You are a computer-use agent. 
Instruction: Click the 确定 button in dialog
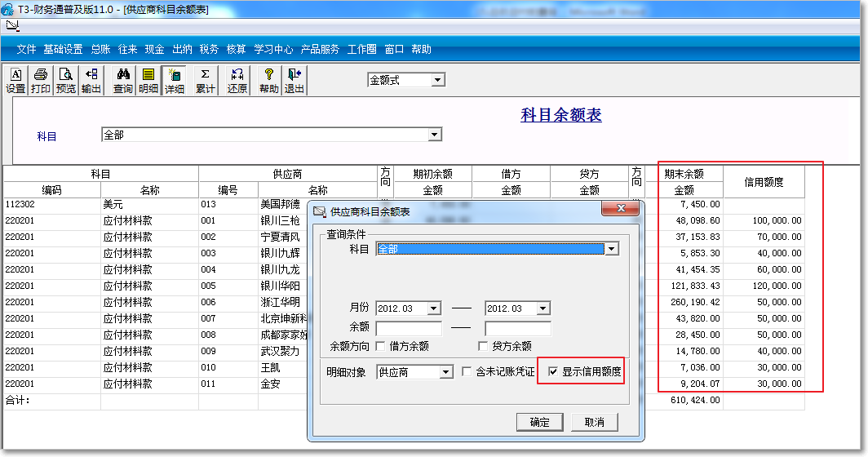pyautogui.click(x=539, y=422)
